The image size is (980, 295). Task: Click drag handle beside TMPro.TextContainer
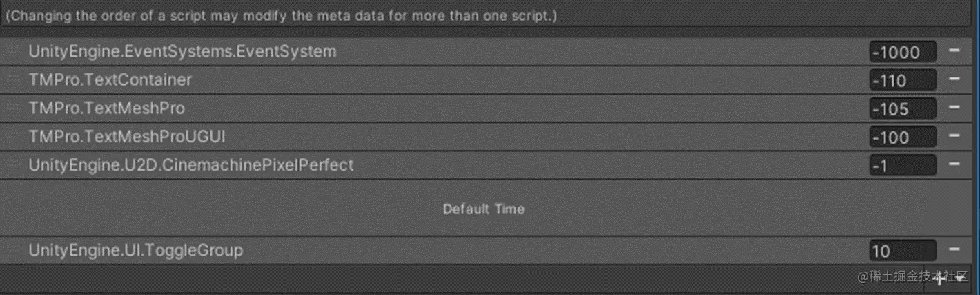(13, 80)
